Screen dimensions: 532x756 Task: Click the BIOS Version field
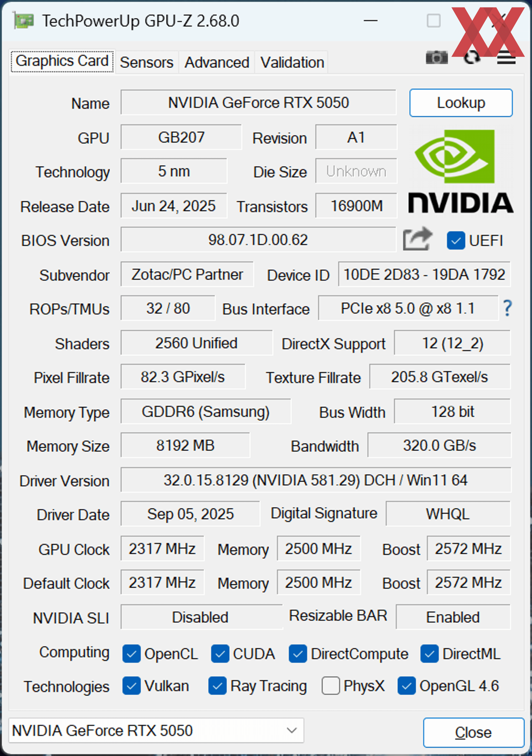pyautogui.click(x=258, y=239)
